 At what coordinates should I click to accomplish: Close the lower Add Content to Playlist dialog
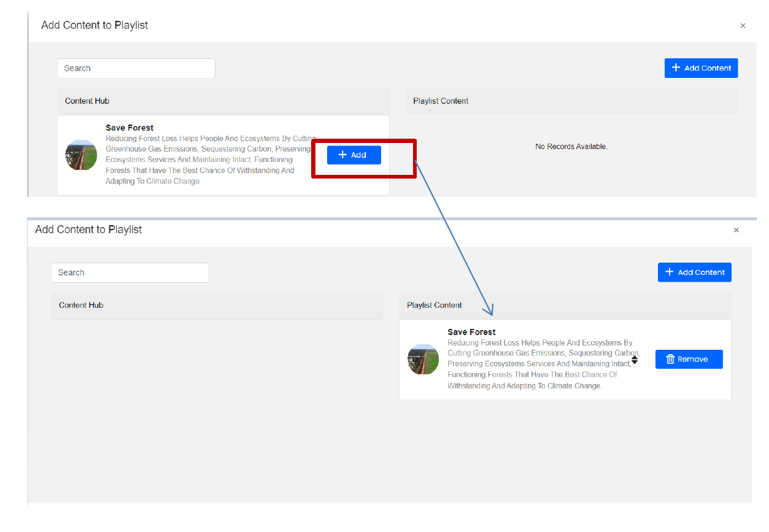(736, 230)
